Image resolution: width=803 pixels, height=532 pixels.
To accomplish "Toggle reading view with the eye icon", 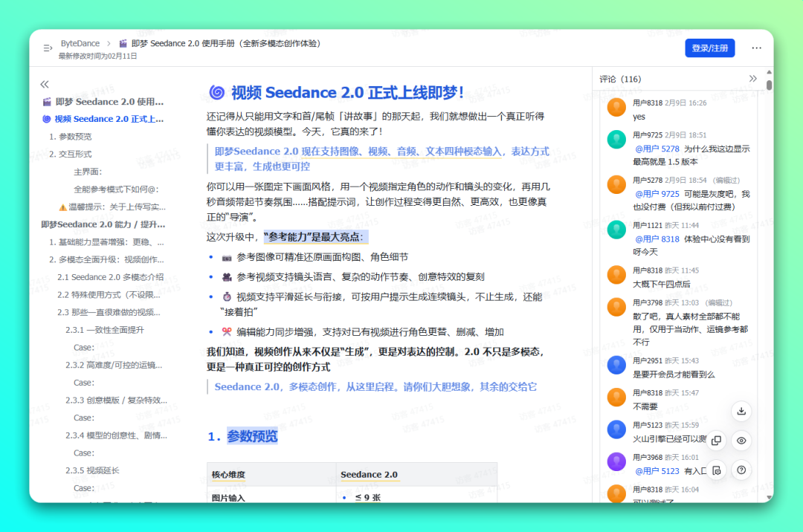I will tap(741, 441).
